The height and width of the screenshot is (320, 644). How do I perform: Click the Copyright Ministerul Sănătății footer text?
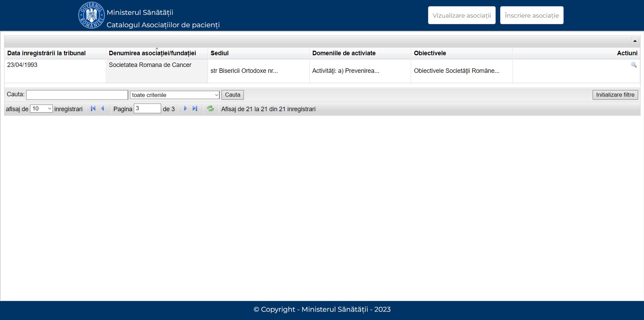[322, 309]
